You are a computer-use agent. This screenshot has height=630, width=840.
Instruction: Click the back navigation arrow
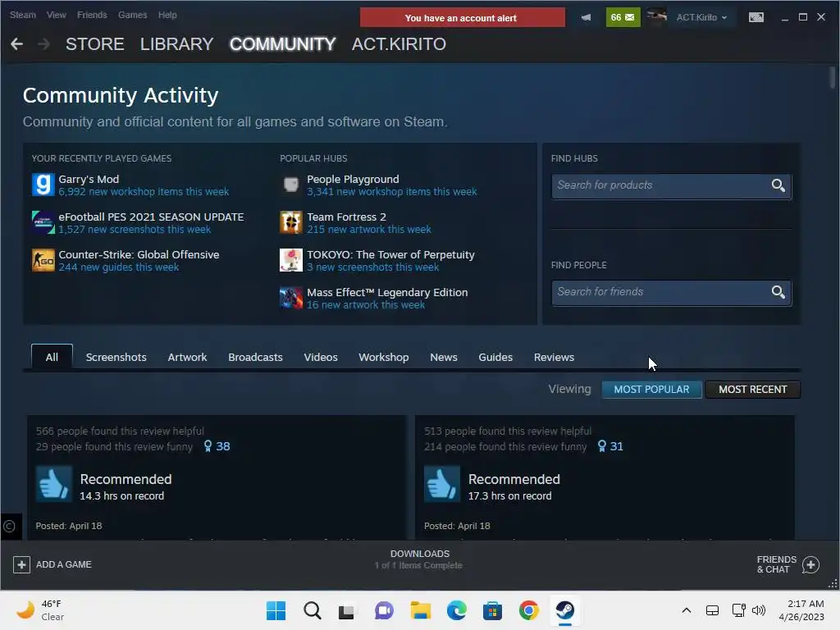pos(16,44)
